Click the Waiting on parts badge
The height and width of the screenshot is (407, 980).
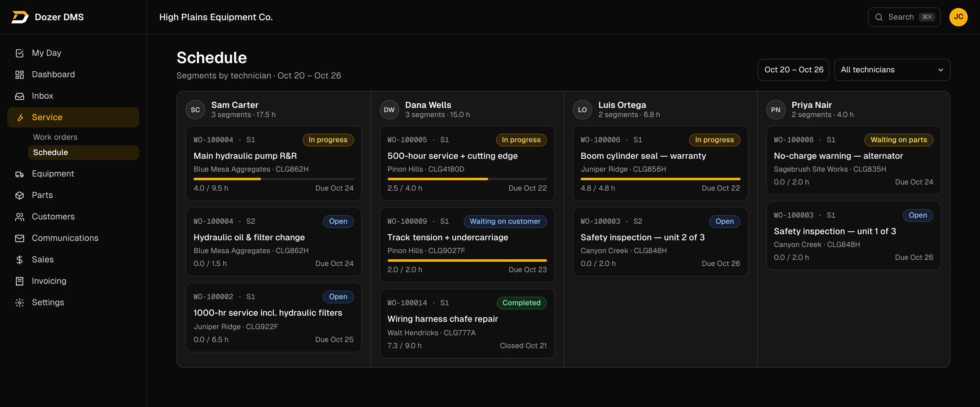pos(899,140)
